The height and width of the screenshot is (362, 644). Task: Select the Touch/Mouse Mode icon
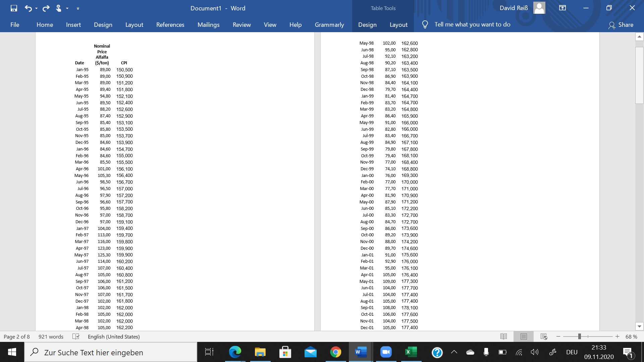click(59, 8)
